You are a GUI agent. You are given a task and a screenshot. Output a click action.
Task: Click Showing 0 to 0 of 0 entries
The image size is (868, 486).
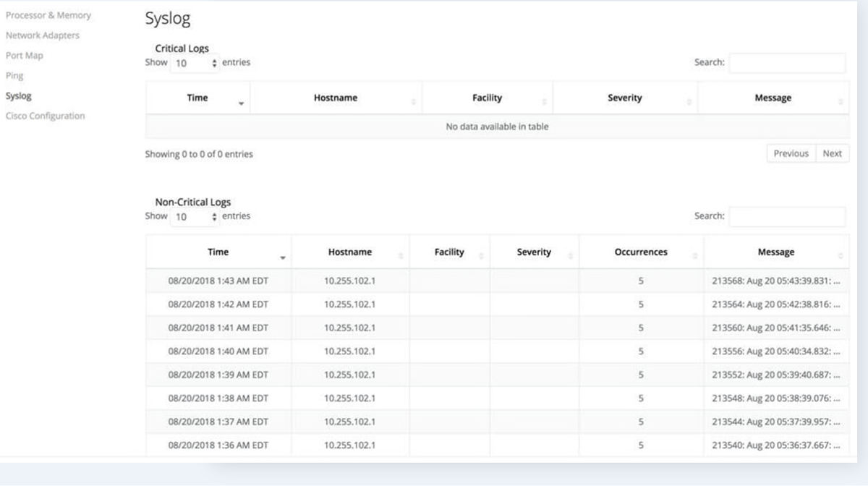[199, 154]
